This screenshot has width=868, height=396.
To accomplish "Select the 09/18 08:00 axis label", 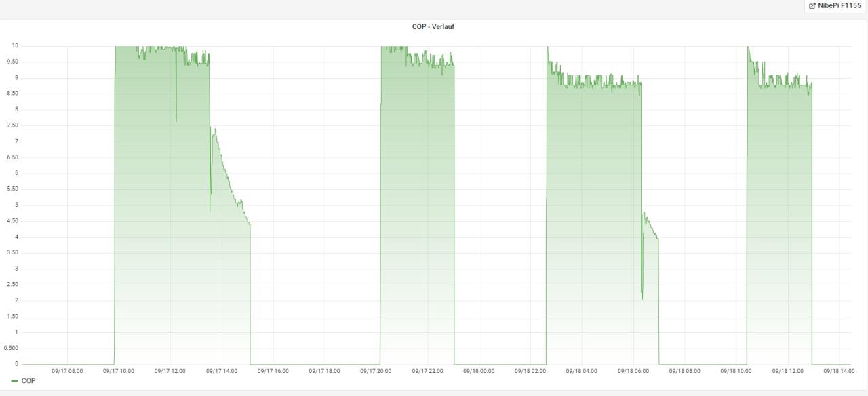I will [x=685, y=371].
